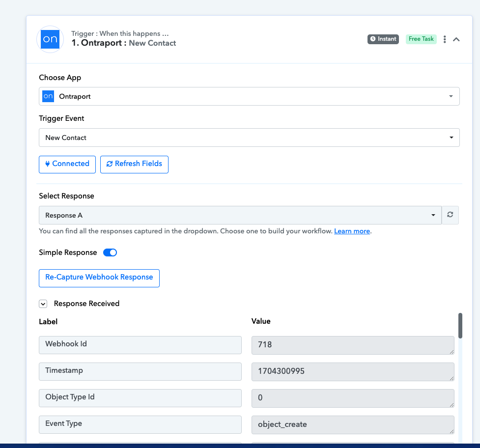This screenshot has height=448, width=480.
Task: Click the value field containing 718
Action: [x=353, y=345]
